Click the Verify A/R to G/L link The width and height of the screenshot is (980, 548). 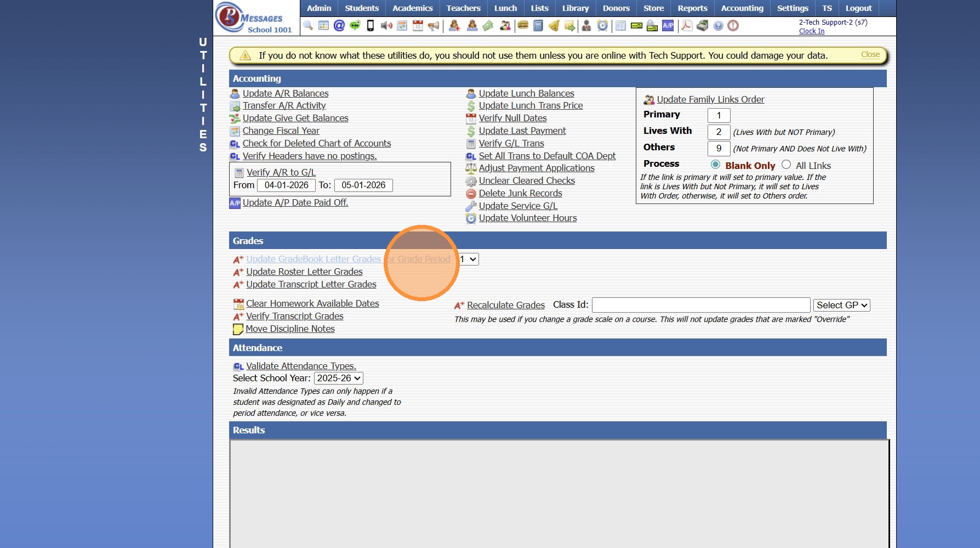tap(281, 172)
